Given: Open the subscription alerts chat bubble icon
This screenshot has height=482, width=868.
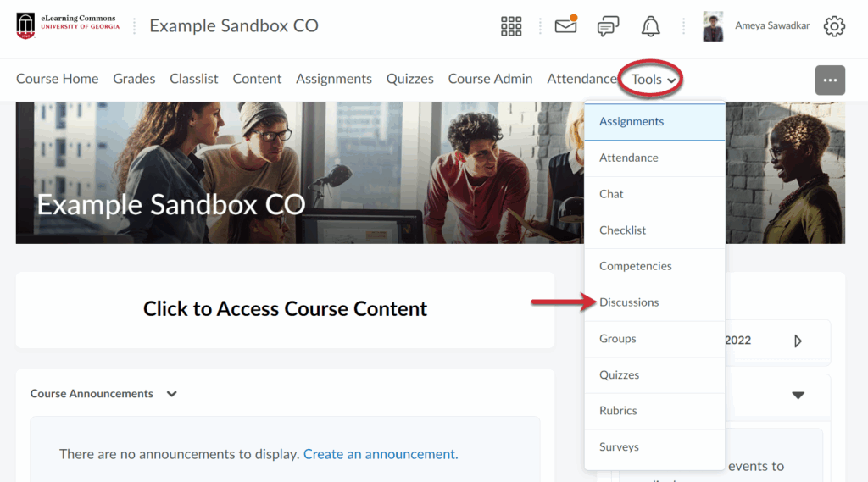Looking at the screenshot, I should (608, 26).
